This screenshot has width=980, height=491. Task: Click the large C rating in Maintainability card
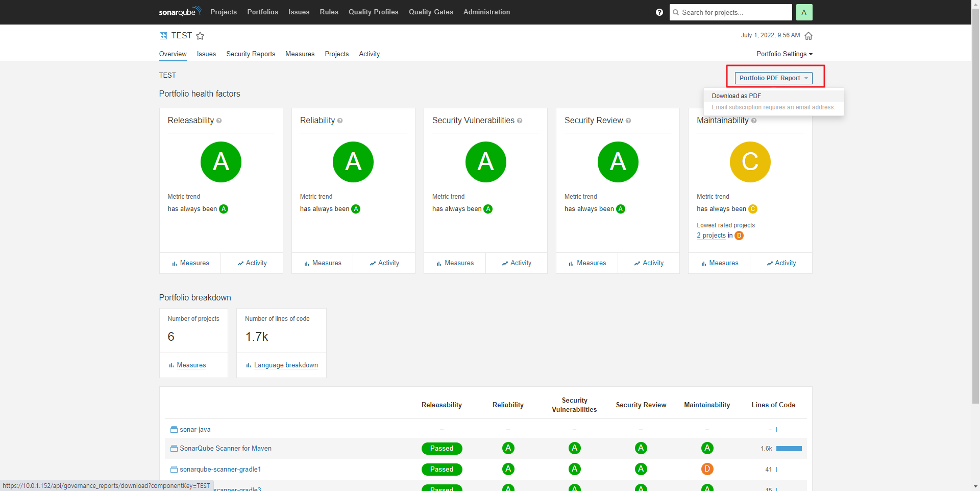point(750,162)
